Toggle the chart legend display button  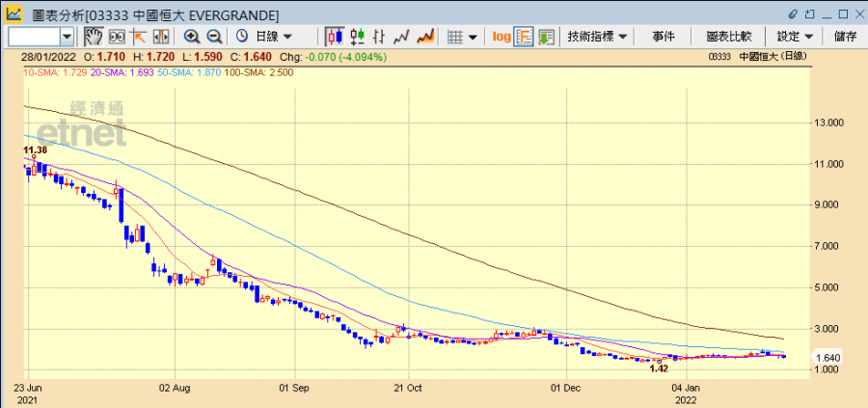pos(524,36)
